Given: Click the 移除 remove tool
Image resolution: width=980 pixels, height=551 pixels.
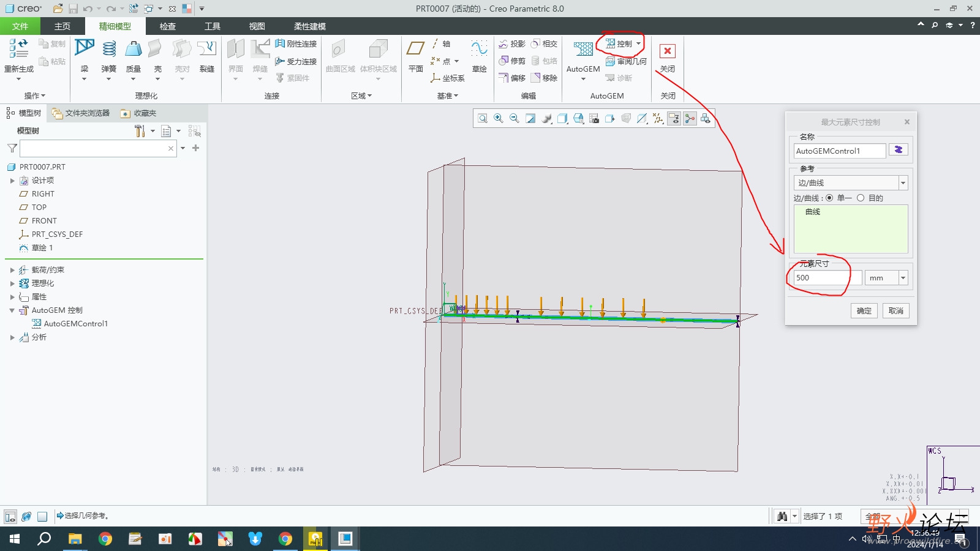Looking at the screenshot, I should click(x=544, y=78).
